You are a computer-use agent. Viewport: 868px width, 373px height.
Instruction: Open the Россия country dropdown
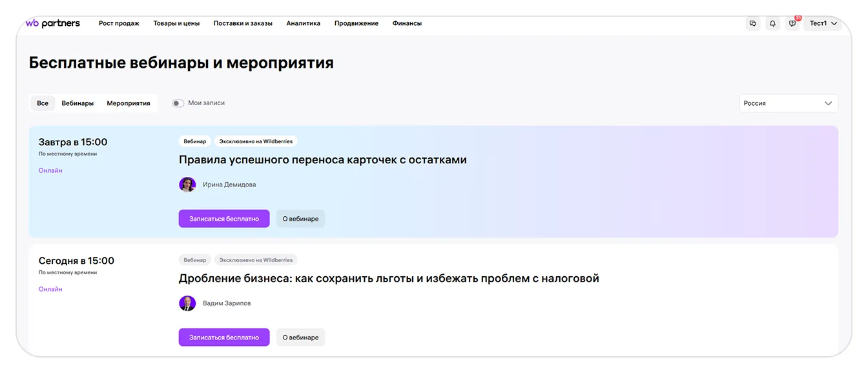[788, 103]
